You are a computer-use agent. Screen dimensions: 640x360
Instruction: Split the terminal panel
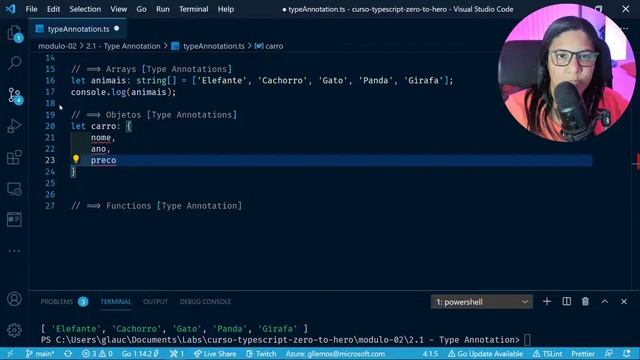[567, 302]
